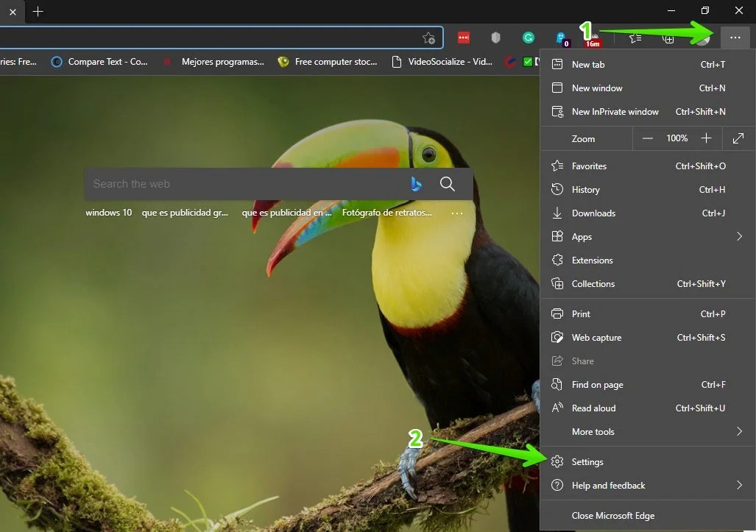The height and width of the screenshot is (532, 756).
Task: Click the magnifying glass search icon
Action: [x=448, y=184]
